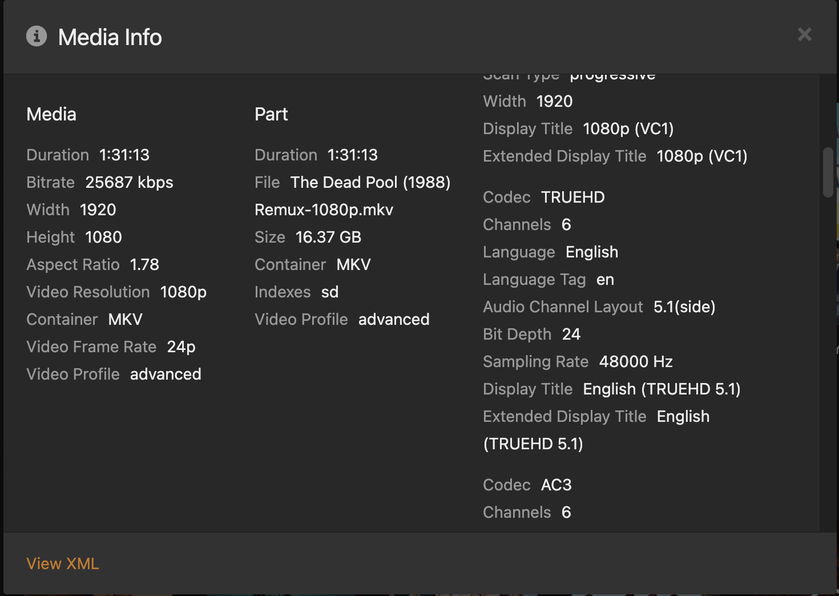Select the Bitrate value 25687 kbps
839x596 pixels.
(129, 182)
